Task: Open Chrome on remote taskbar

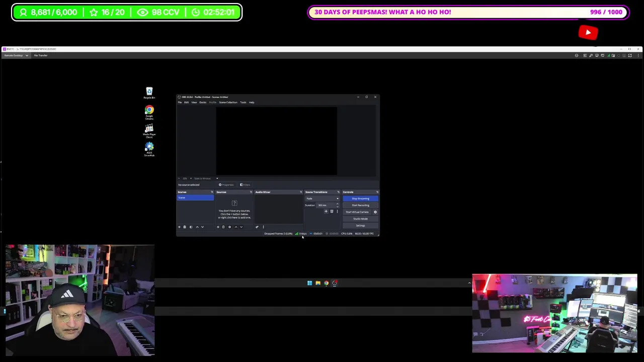Action: (326, 283)
